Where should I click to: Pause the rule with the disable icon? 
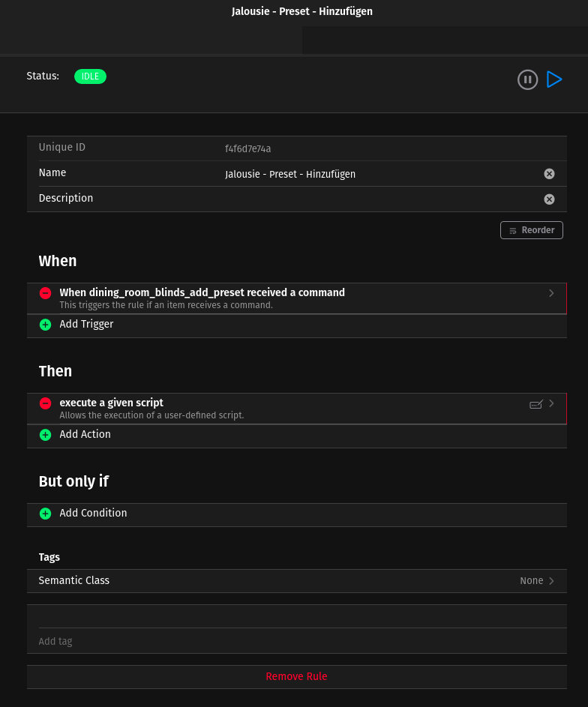click(527, 79)
